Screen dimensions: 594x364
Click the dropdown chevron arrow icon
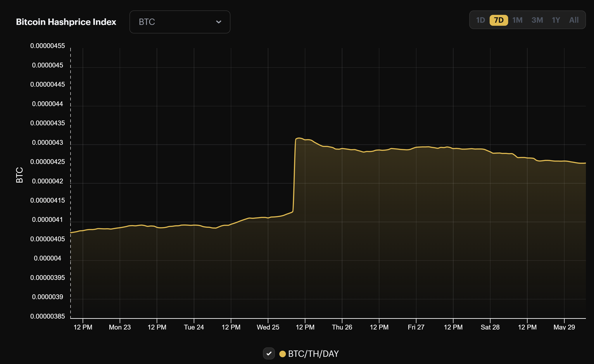pos(219,22)
